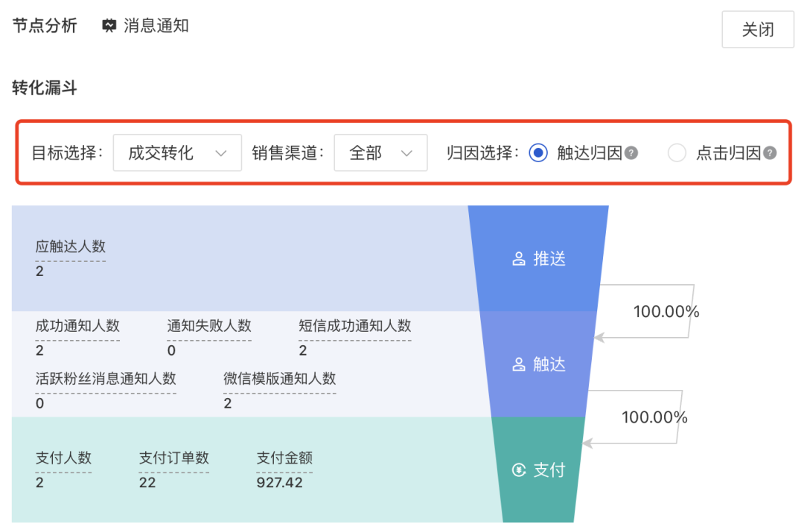Switch attribution back to 触达归因
The height and width of the screenshot is (532, 804).
point(537,153)
